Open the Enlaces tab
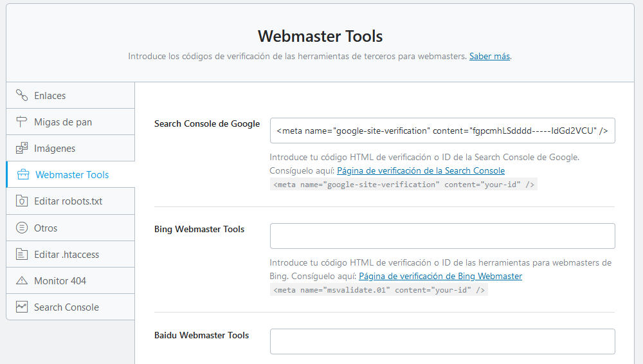 (x=71, y=95)
